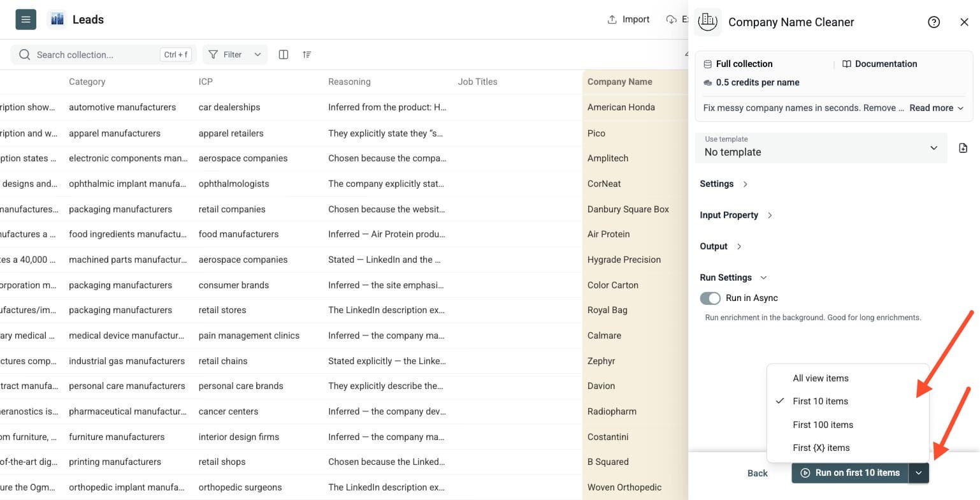Choose First 10 items option

click(x=848, y=401)
